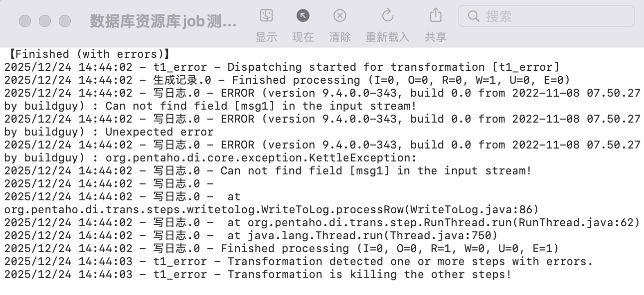This screenshot has width=644, height=295.
Task: Click the 重新载入 text label
Action: click(387, 37)
